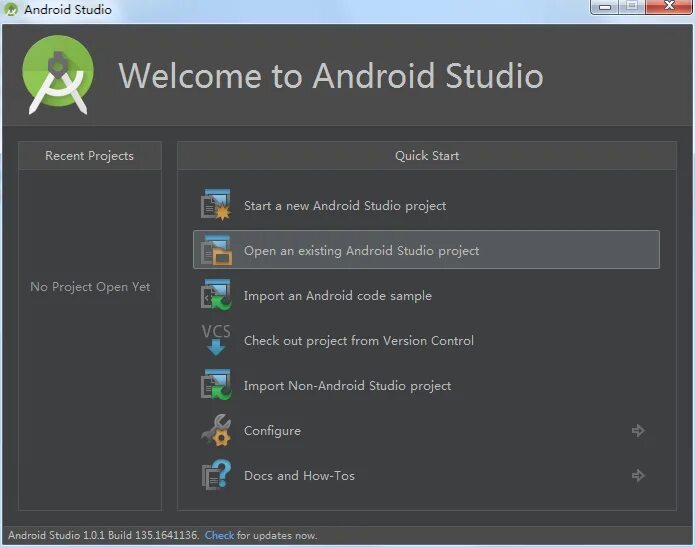Click the Check for updates link
This screenshot has height=547, width=695.
click(x=219, y=535)
